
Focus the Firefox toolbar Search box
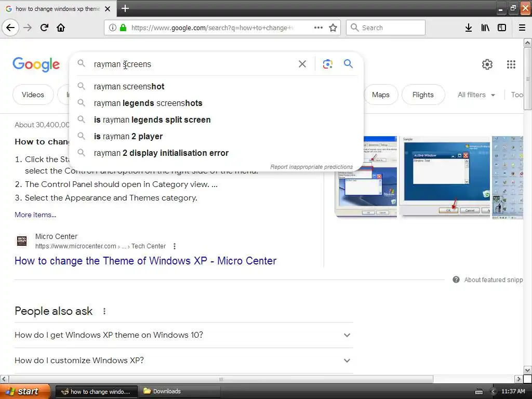pos(385,28)
